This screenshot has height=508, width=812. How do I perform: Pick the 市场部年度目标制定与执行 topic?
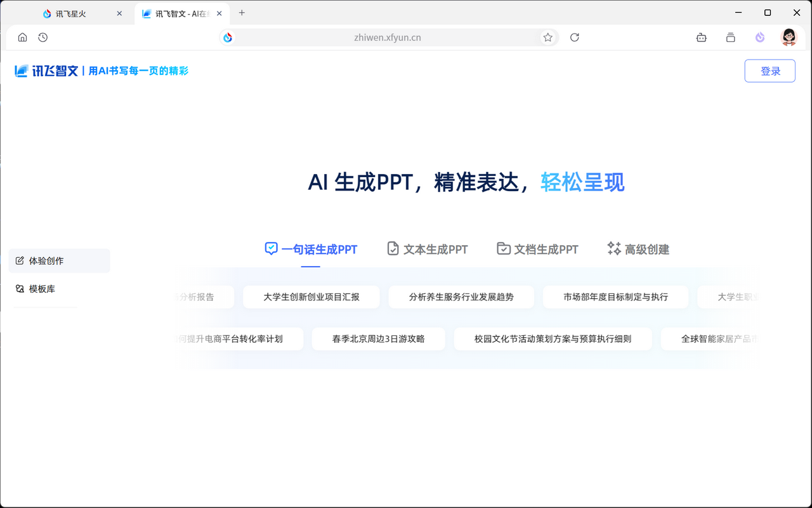click(615, 297)
